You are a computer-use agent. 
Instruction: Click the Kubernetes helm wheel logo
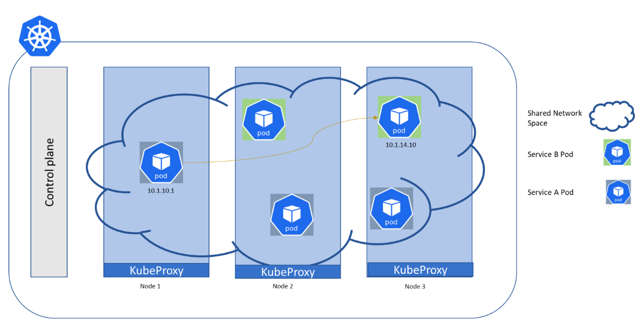tap(40, 36)
